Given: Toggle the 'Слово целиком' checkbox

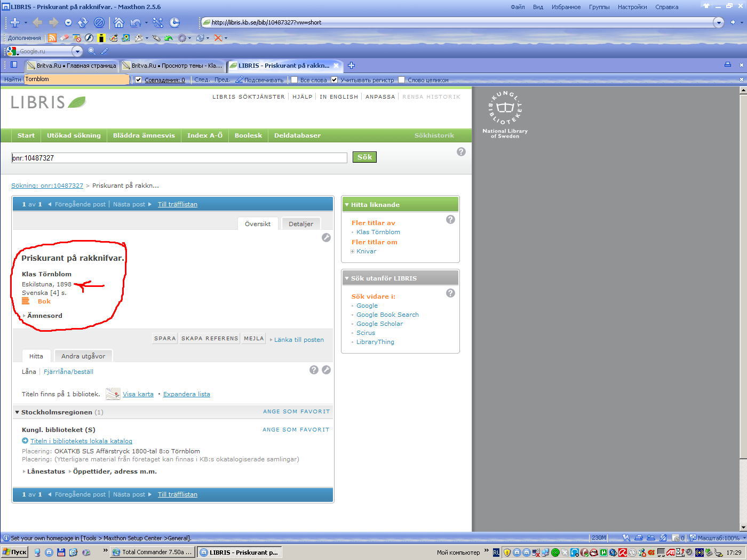Looking at the screenshot, I should [x=402, y=80].
